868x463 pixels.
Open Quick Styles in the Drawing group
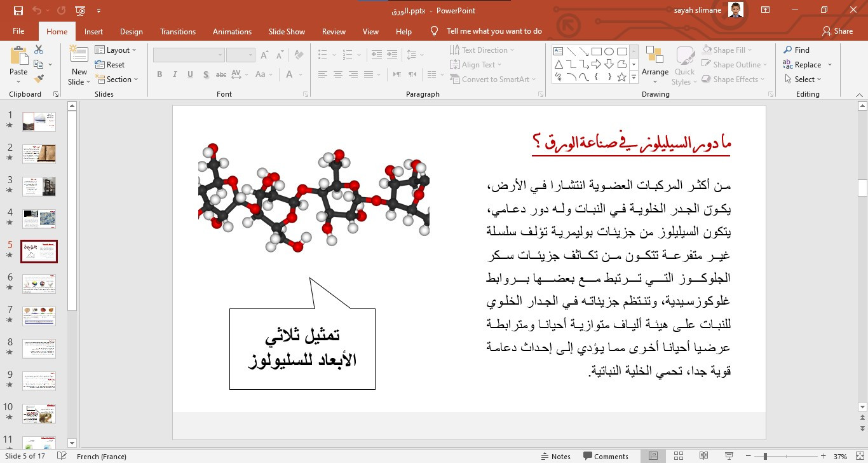tap(684, 64)
